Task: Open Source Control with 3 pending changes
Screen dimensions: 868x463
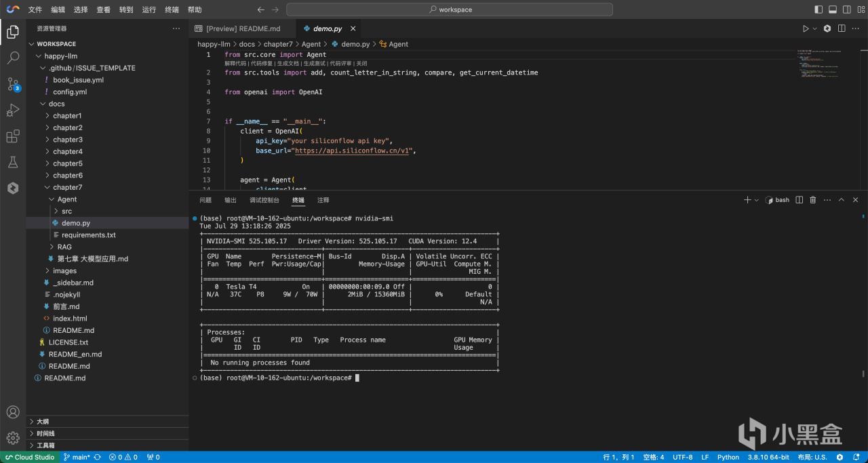Action: coord(12,84)
